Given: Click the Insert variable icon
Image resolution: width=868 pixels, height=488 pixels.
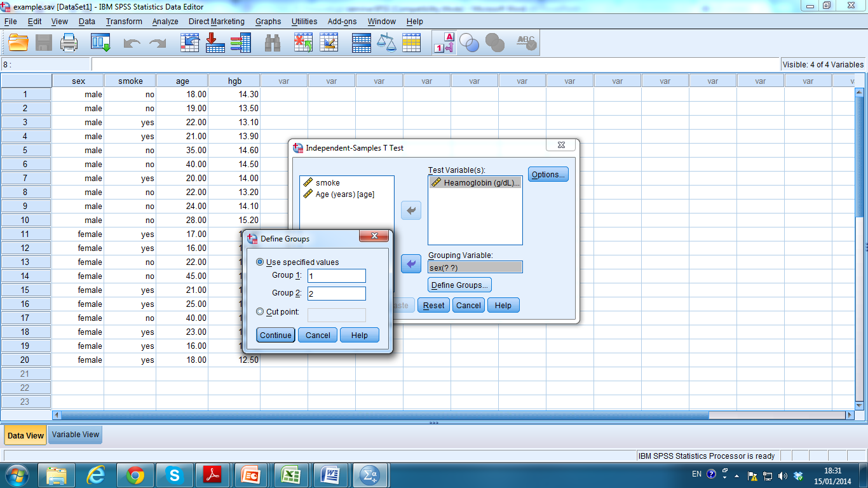Looking at the screenshot, I should (329, 43).
